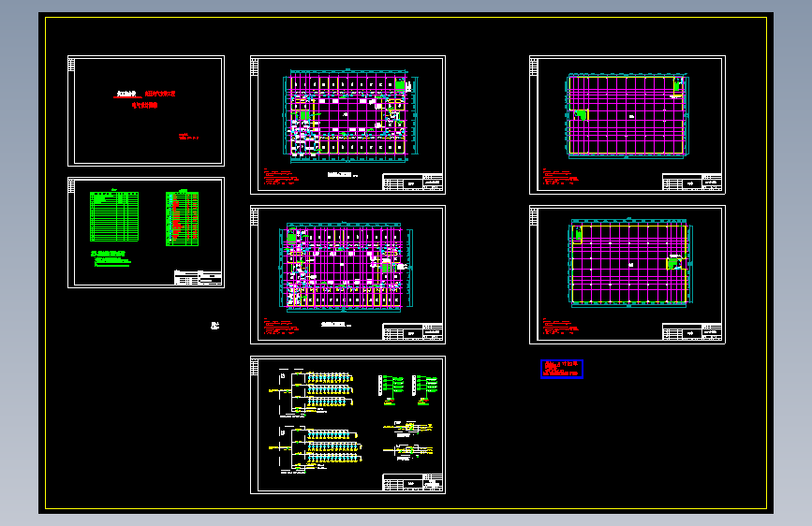Select the top right grid plan drawing

click(x=627, y=124)
